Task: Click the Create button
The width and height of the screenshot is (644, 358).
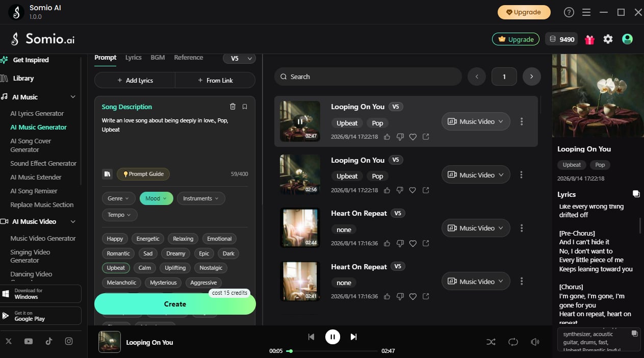Action: pos(175,304)
